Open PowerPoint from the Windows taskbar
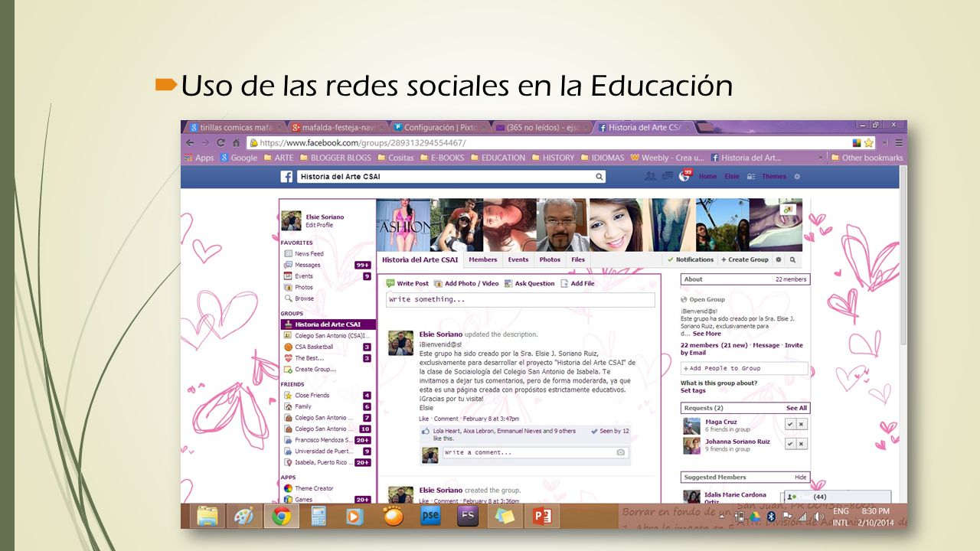This screenshot has height=551, width=980. 542,517
